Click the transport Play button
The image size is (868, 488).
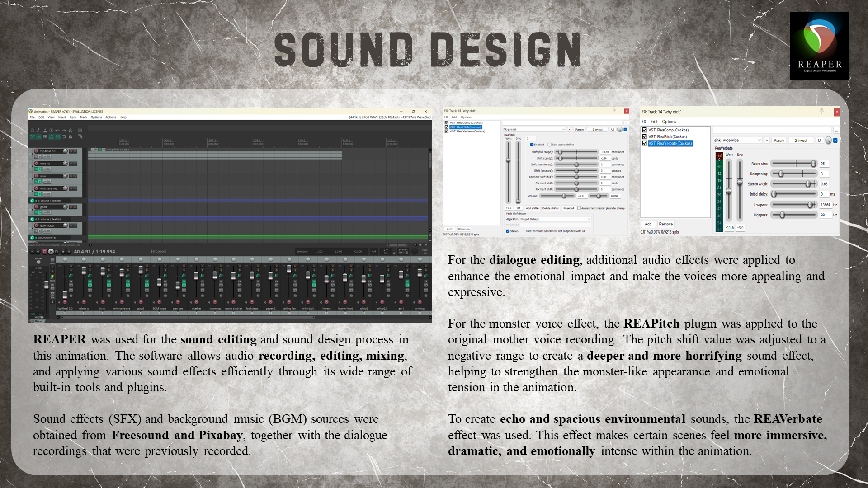51,252
